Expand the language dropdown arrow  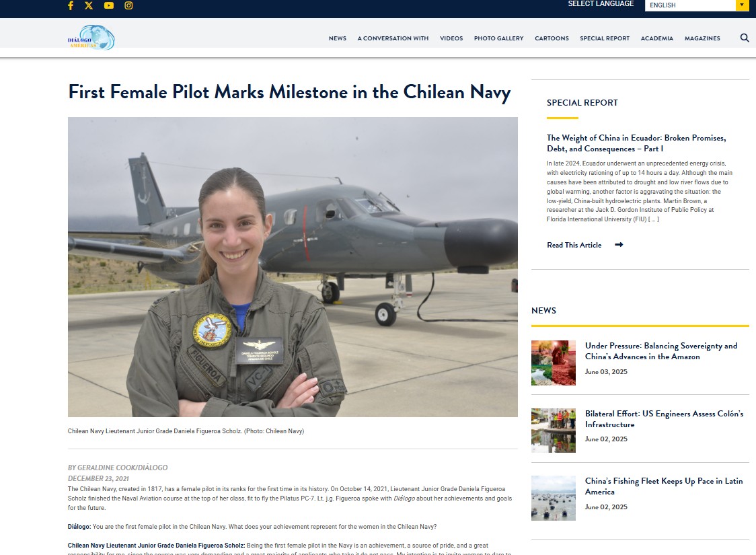(742, 5)
